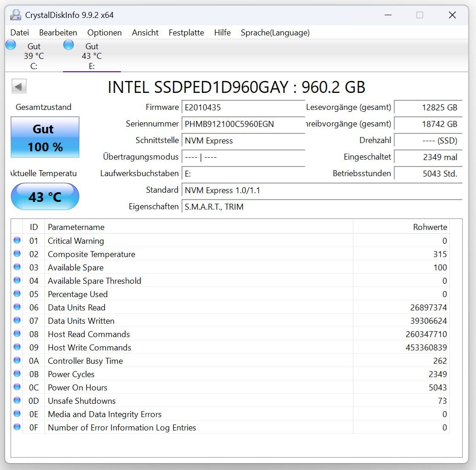
Task: Click the Übertragungsmodus field
Action: (244, 157)
